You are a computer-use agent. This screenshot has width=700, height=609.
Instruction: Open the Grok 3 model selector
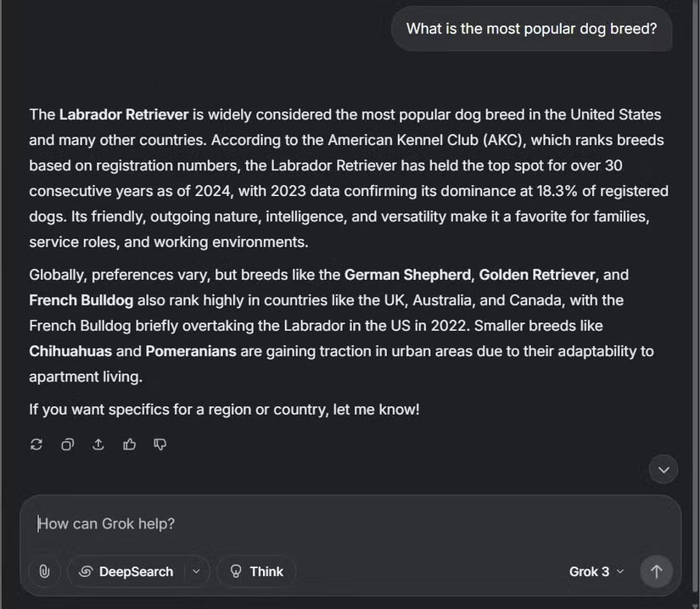pyautogui.click(x=596, y=572)
